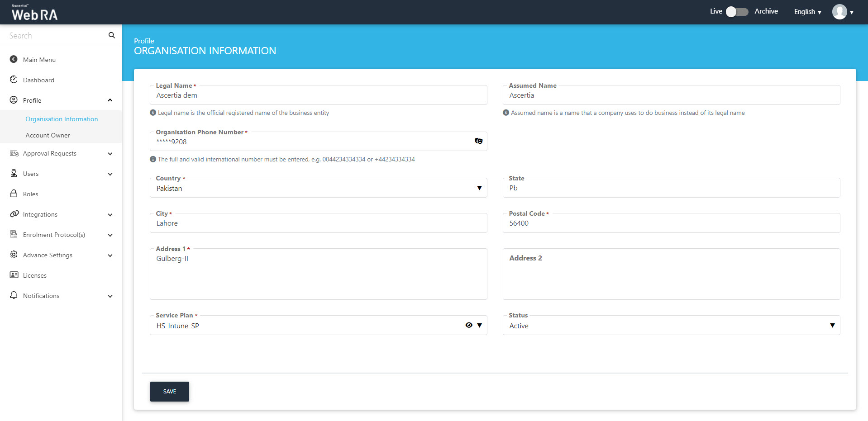Open the Status dropdown
868x421 pixels.
pos(832,326)
